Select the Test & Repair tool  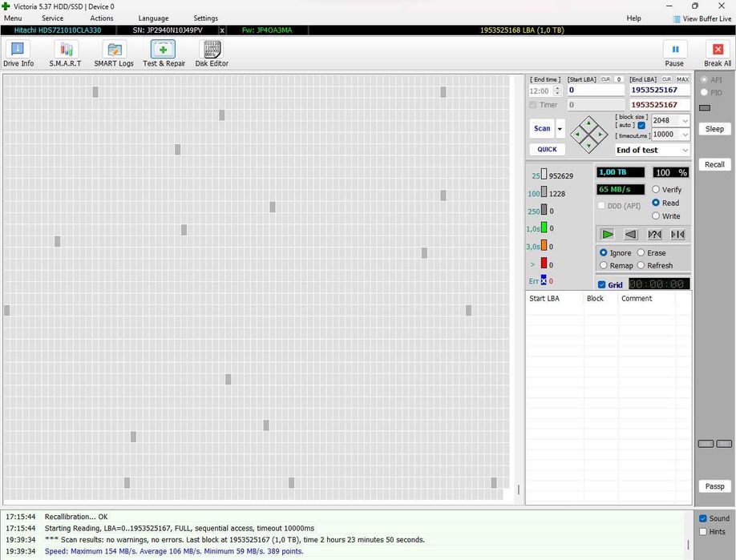coord(164,53)
